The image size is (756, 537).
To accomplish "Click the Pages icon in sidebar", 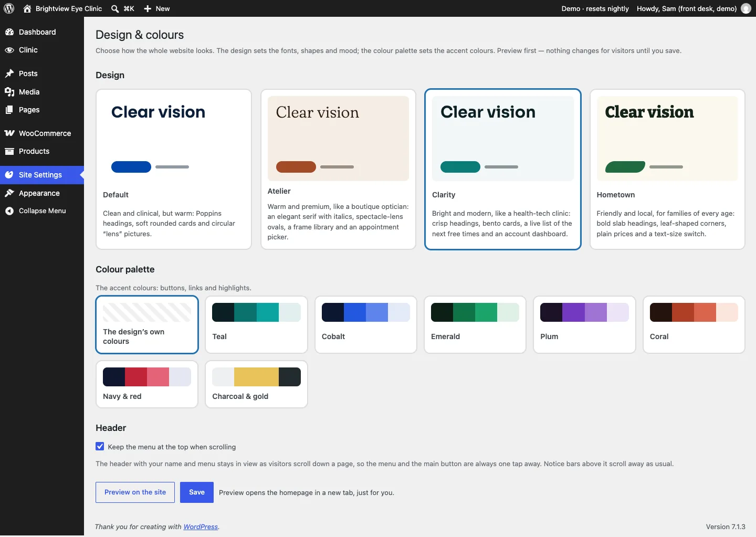I will click(9, 110).
